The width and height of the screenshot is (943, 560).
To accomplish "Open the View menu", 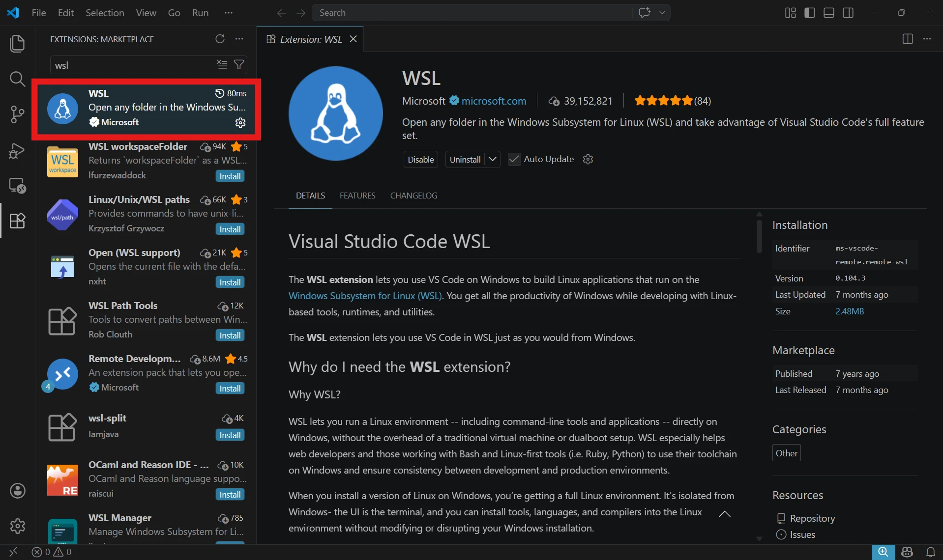I will tap(146, 13).
